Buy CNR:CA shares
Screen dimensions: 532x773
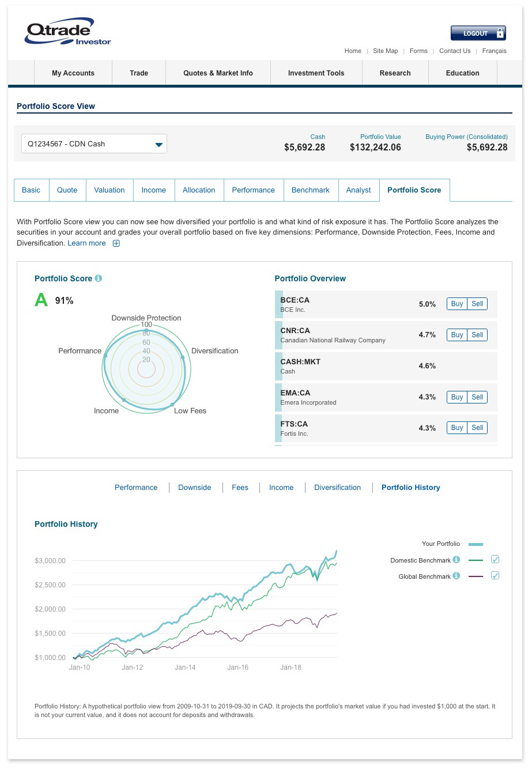point(457,335)
